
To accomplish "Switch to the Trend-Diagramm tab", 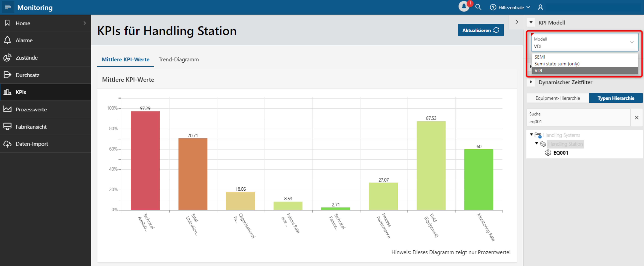I will 179,59.
